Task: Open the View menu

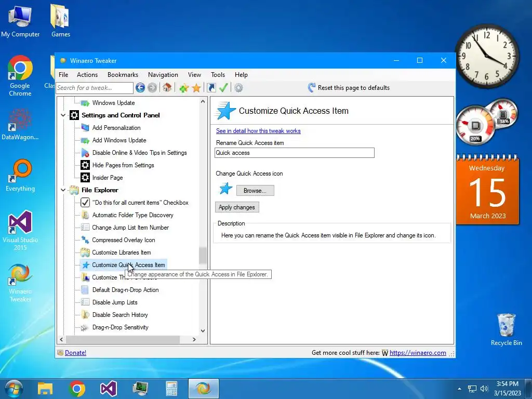Action: tap(194, 75)
